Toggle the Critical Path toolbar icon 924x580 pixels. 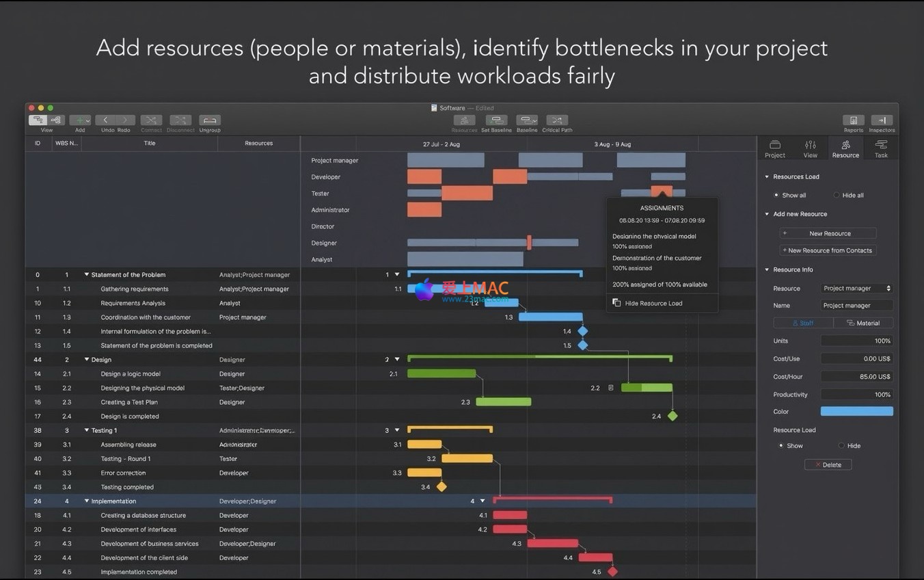coord(557,120)
